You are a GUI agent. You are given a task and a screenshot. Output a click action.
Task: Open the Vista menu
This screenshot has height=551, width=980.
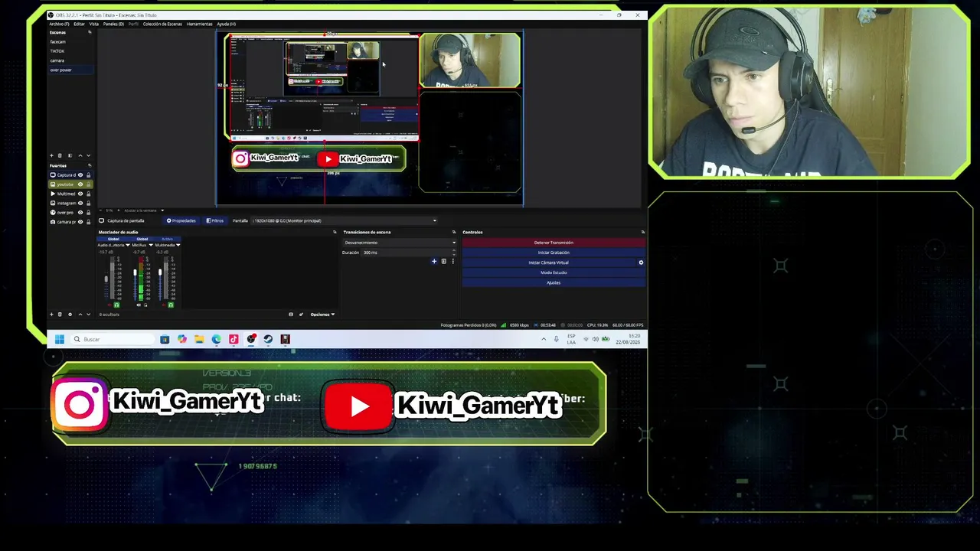[93, 24]
